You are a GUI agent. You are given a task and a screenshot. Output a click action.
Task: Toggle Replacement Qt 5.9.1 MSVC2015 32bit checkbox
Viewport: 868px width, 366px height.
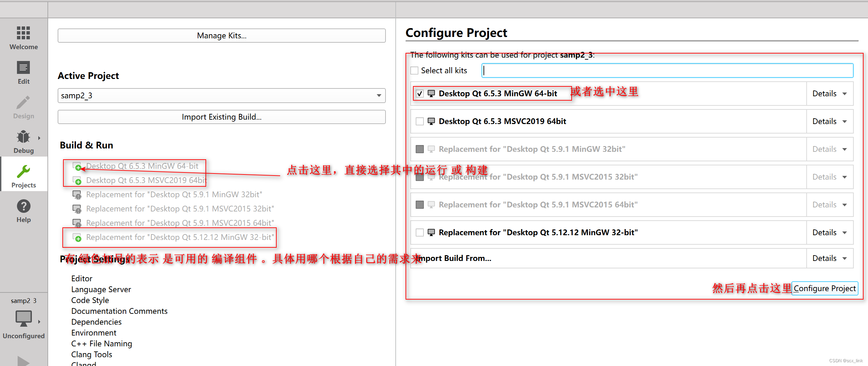[420, 177]
